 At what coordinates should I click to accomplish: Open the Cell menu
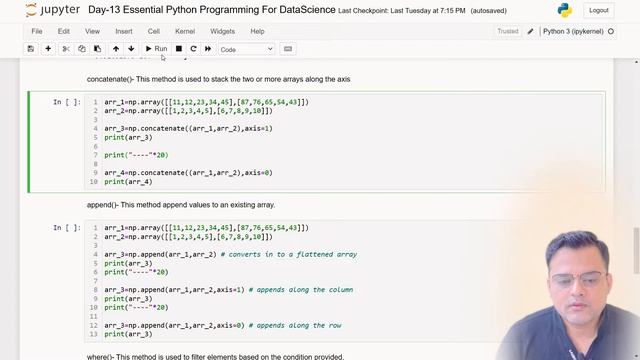(x=153, y=31)
